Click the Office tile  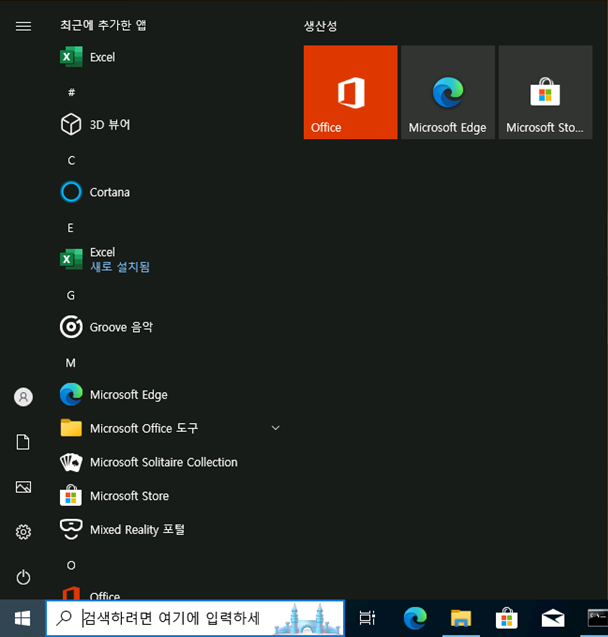(x=351, y=92)
